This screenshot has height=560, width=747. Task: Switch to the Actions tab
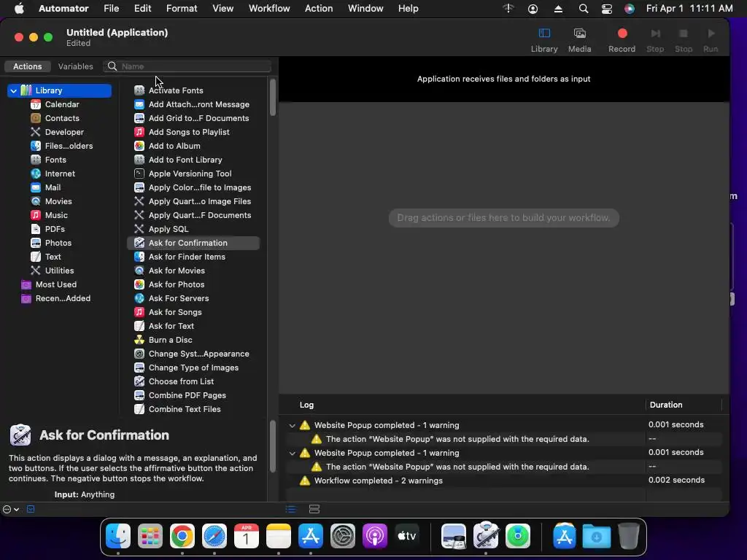tap(27, 66)
